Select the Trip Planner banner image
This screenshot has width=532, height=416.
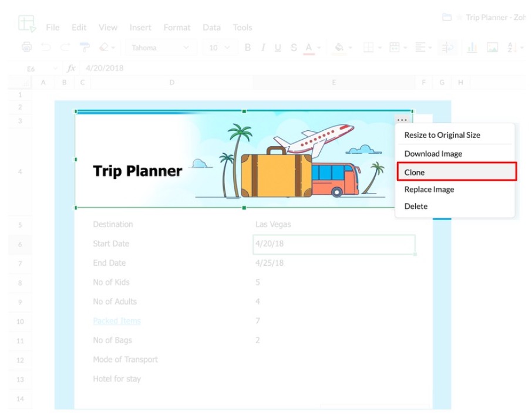tap(244, 159)
